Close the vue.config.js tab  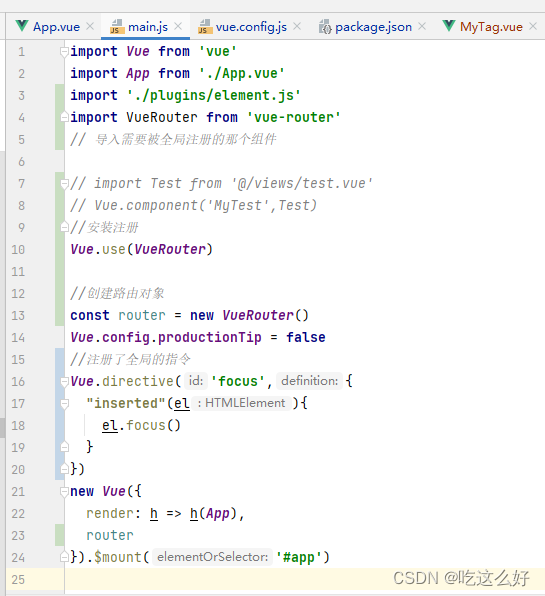[297, 26]
